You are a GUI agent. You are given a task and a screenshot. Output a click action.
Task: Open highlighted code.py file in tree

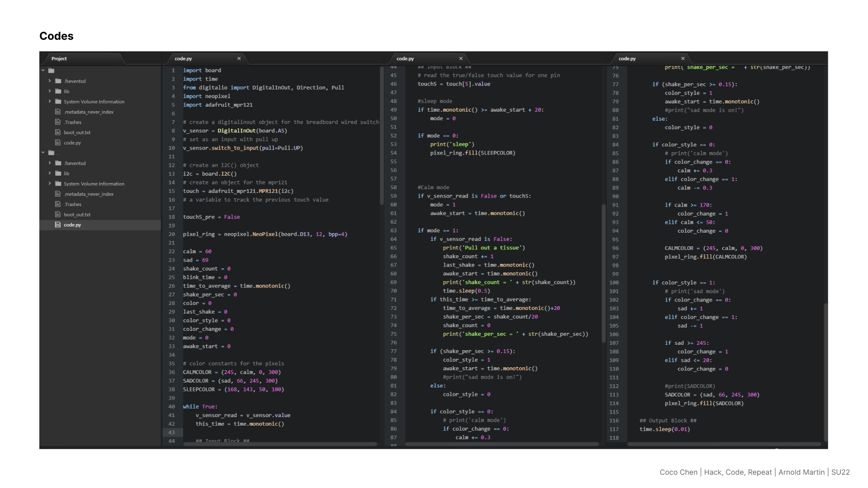pyautogui.click(x=72, y=225)
